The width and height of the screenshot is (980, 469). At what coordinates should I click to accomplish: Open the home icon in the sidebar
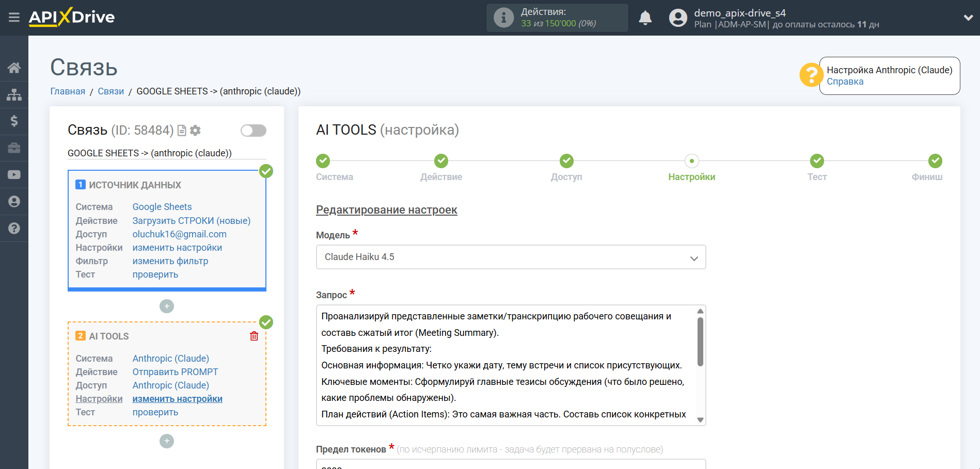coord(14,68)
